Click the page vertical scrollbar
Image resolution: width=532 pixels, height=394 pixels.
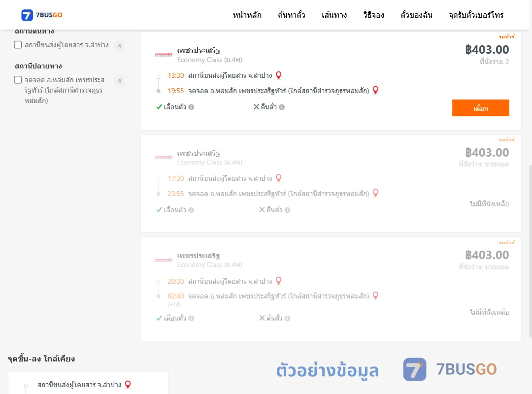pyautogui.click(x=531, y=251)
